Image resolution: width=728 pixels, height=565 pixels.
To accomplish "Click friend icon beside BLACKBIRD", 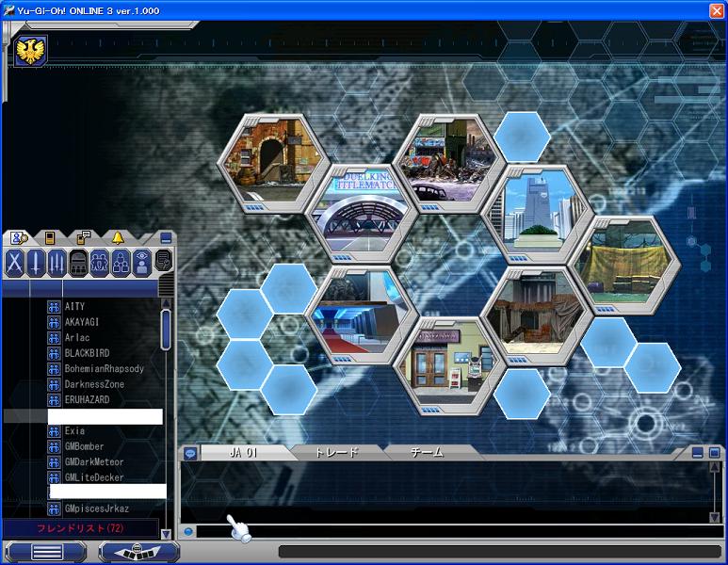I will click(54, 353).
